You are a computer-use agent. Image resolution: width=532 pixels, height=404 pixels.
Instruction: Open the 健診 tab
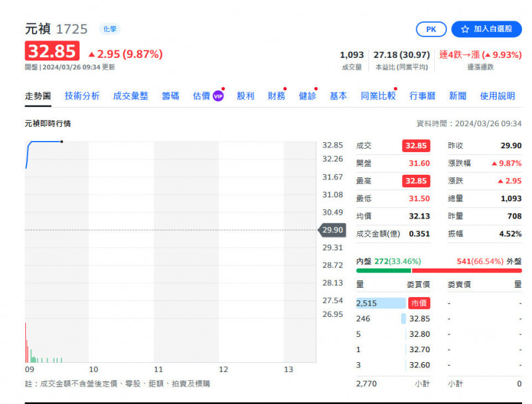(x=307, y=96)
